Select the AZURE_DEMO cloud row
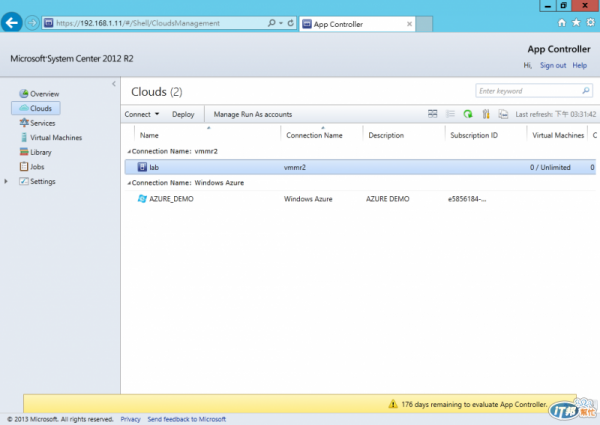Viewport: 600px width, 425px height. coord(360,199)
